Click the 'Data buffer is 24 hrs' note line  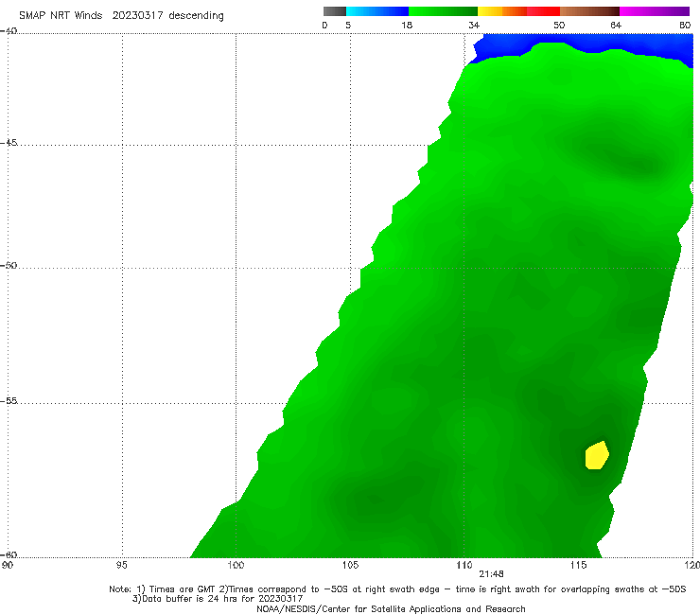(218, 599)
